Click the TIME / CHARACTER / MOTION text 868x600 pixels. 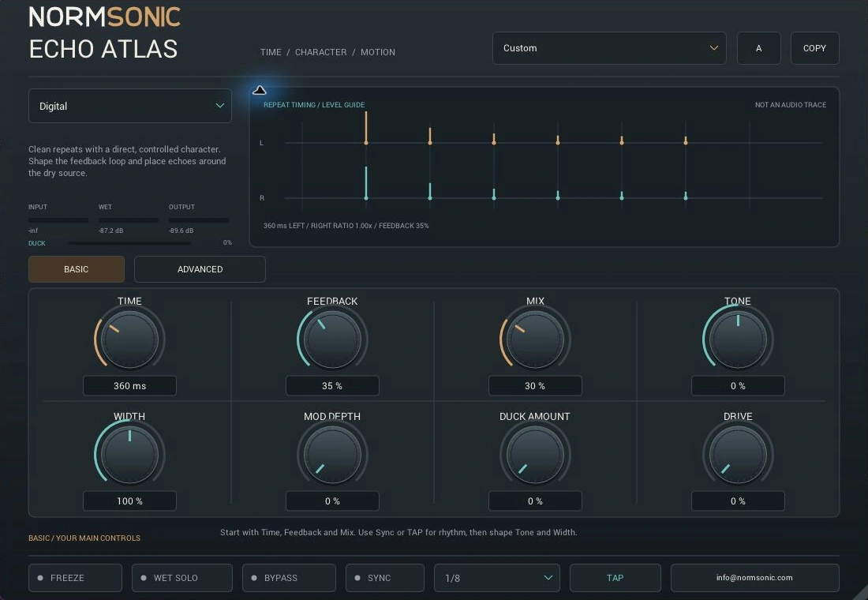(x=327, y=52)
